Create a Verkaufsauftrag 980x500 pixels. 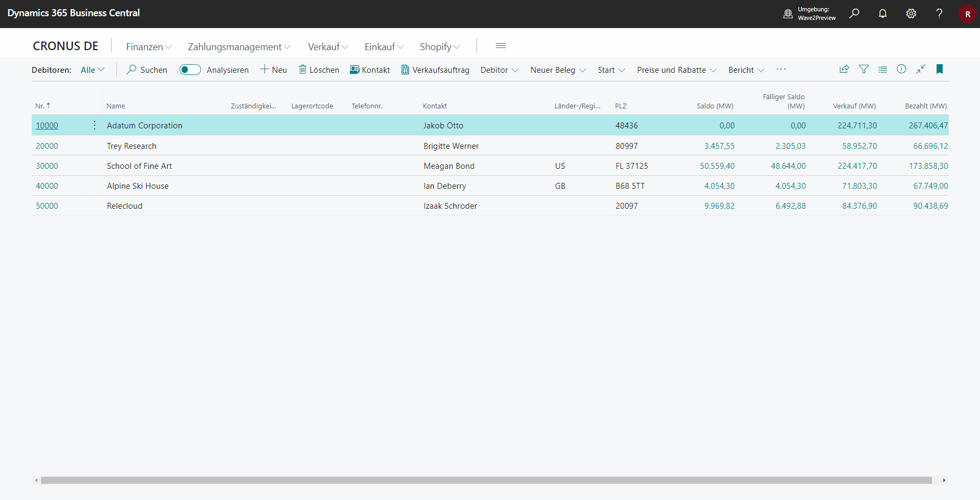435,70
